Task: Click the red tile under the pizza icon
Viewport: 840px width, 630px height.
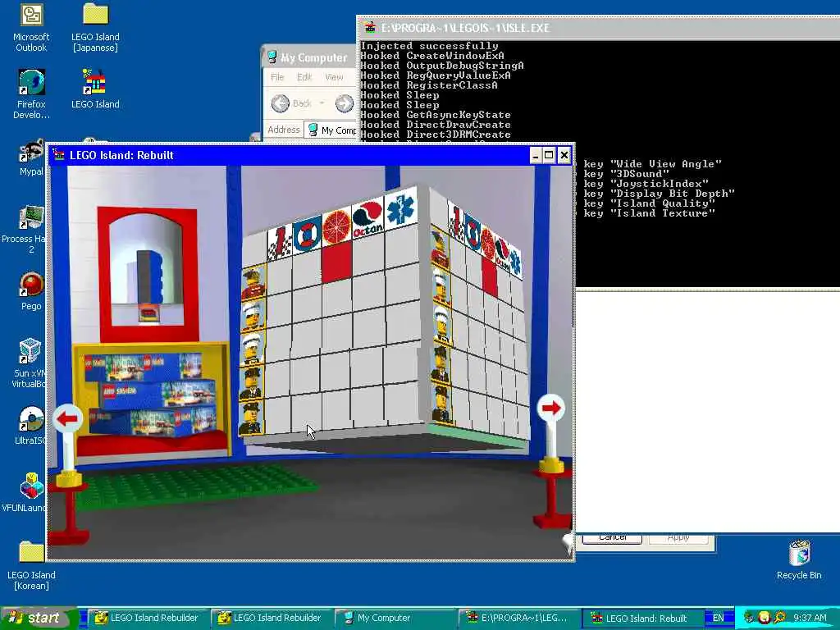Action: click(336, 260)
